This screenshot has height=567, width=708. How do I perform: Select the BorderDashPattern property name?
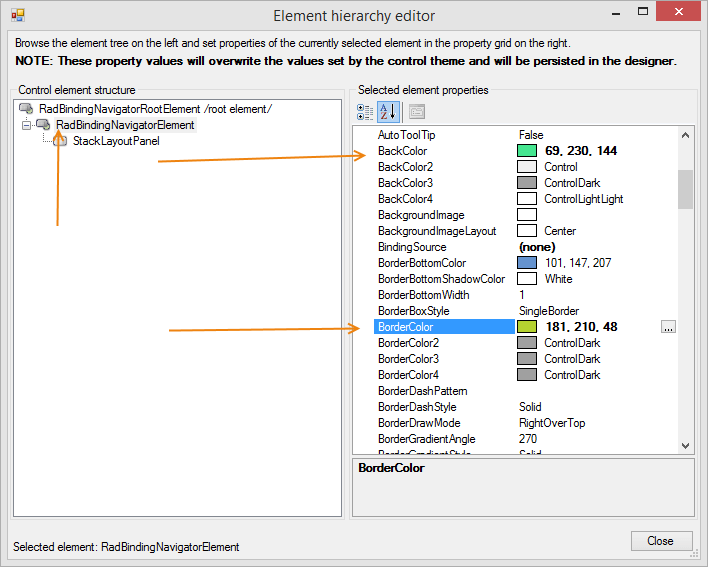pyautogui.click(x=423, y=391)
